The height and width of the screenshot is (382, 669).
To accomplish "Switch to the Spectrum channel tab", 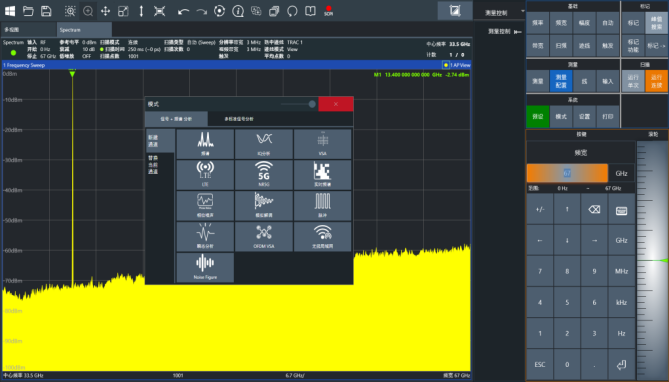I will point(84,29).
